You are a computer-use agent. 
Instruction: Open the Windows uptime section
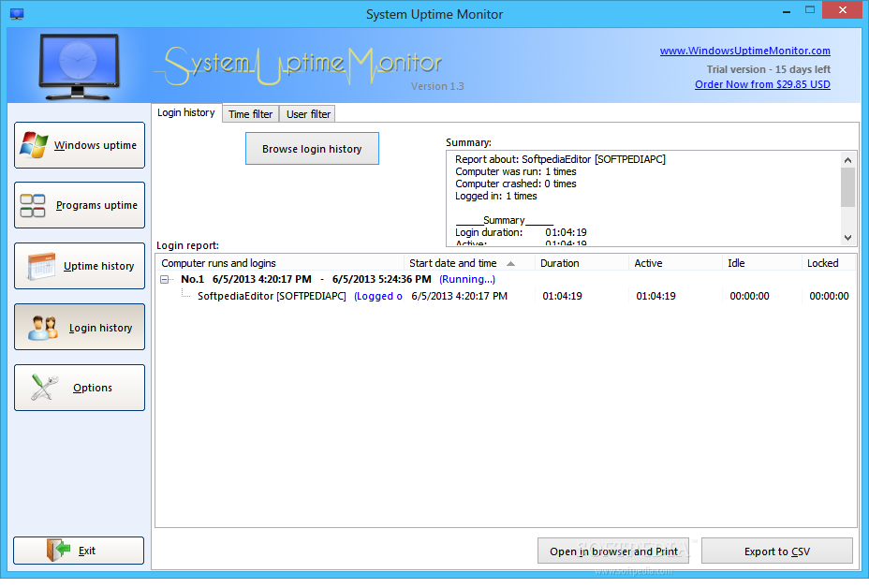pyautogui.click(x=80, y=145)
